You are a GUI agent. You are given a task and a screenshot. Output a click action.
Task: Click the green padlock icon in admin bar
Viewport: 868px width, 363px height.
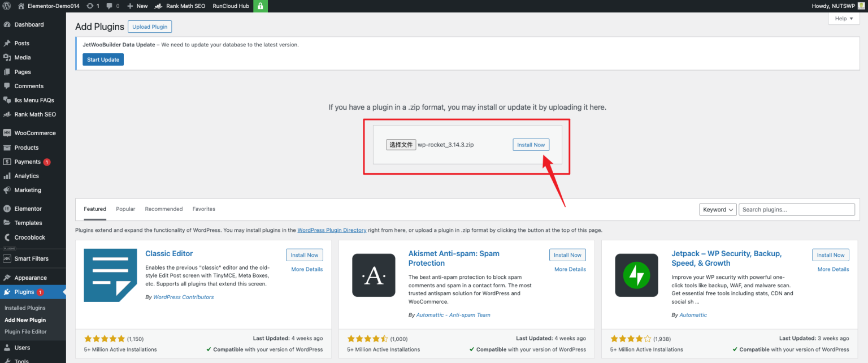click(261, 6)
